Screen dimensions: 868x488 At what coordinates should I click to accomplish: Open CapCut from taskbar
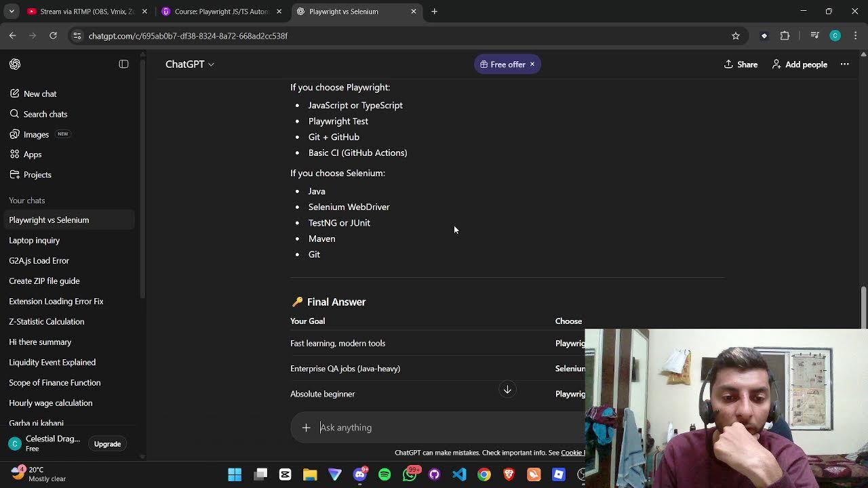[285, 474]
